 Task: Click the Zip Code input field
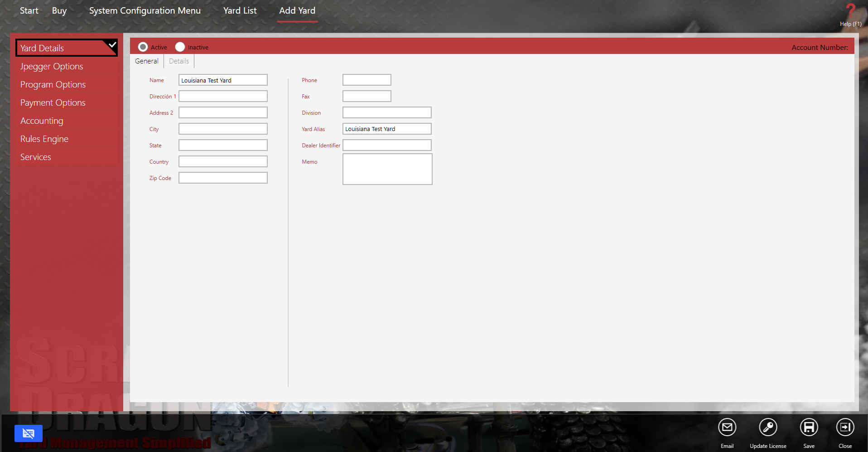pyautogui.click(x=223, y=178)
